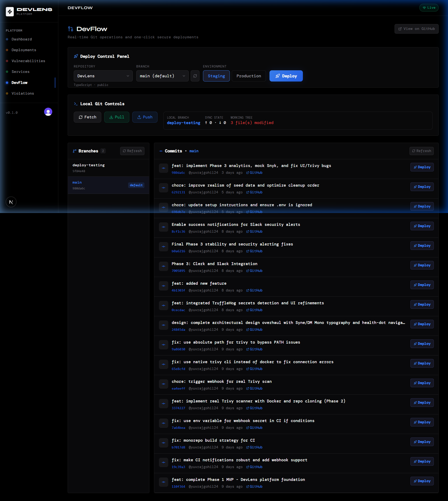Open GitHub link for commit 698db7e
448x501 pixels.
pyautogui.click(x=254, y=212)
